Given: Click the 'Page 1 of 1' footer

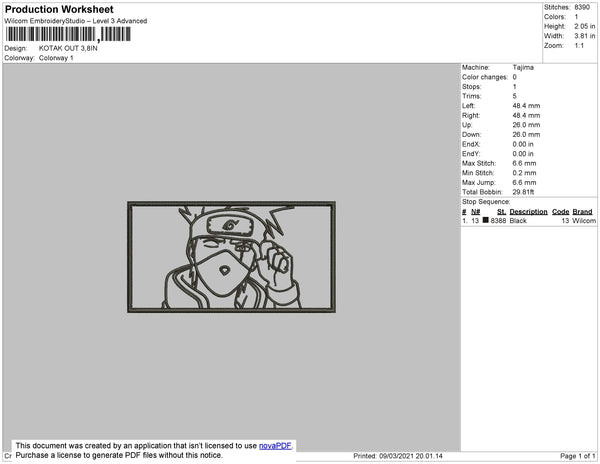Looking at the screenshot, I should click(577, 456).
